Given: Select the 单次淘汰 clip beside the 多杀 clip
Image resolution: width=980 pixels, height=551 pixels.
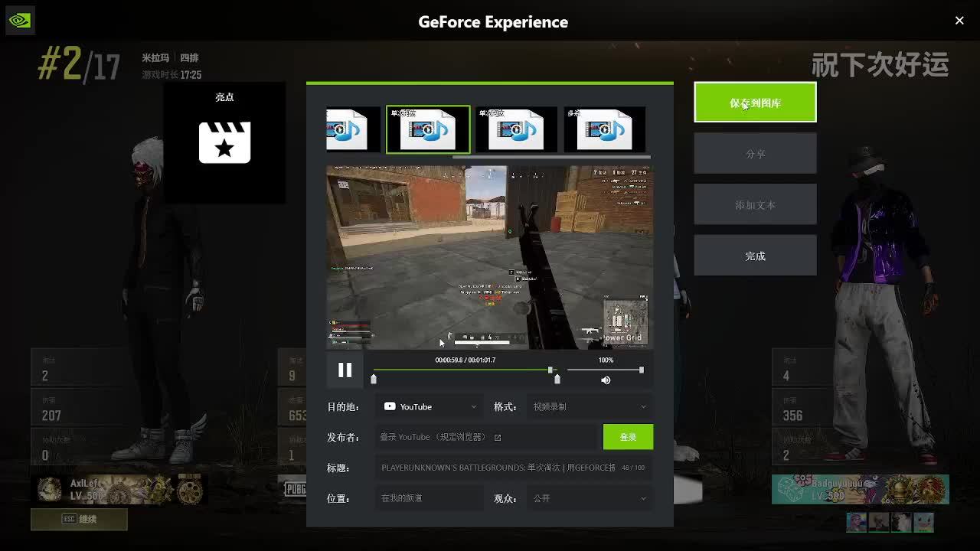Looking at the screenshot, I should (x=517, y=129).
